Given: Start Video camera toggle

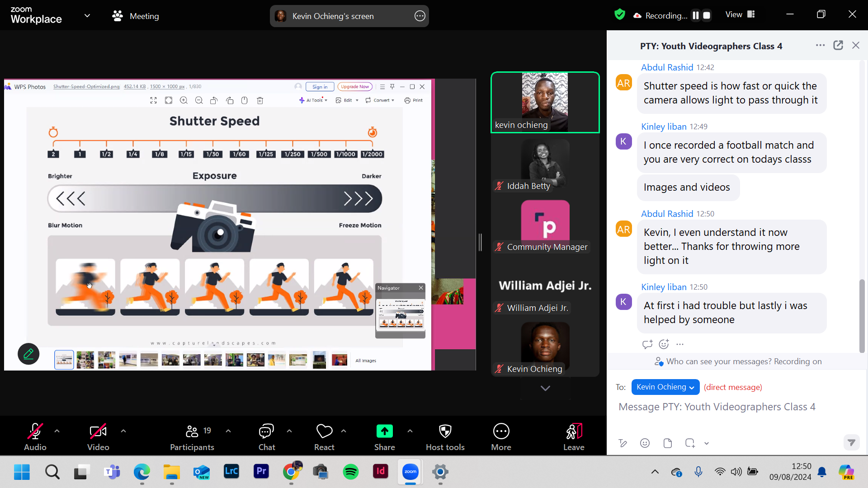Looking at the screenshot, I should [x=98, y=436].
